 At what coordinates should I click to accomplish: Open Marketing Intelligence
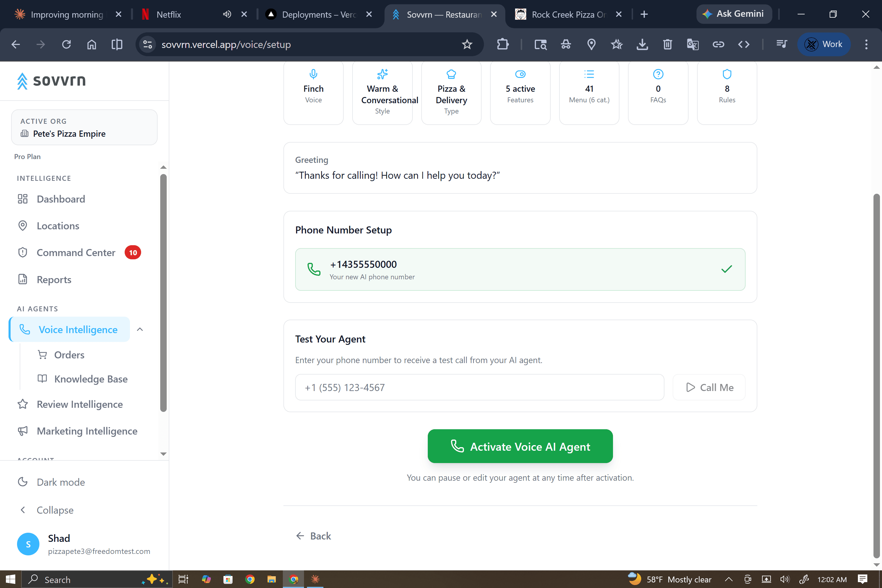click(x=87, y=431)
